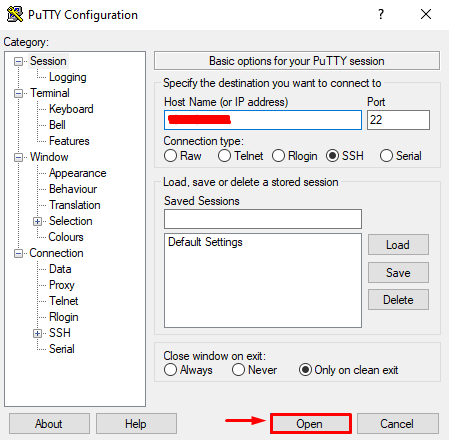Open the Logging settings
This screenshot has height=440, width=449.
coord(68,77)
